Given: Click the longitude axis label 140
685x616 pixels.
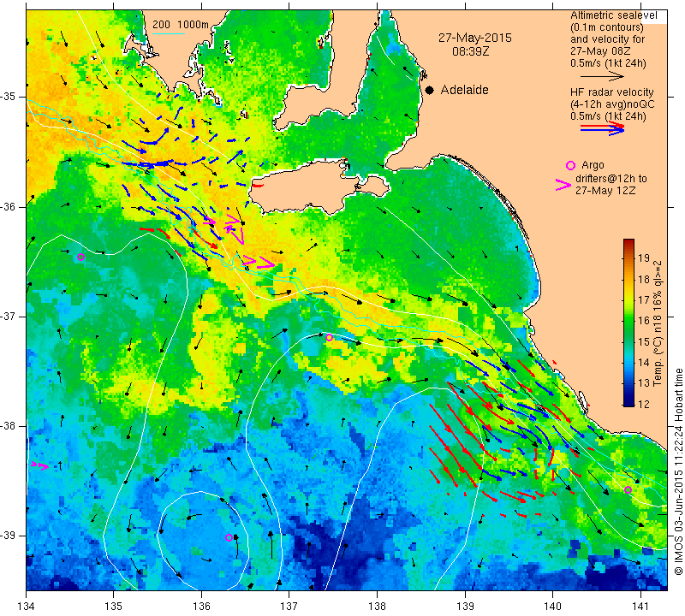Looking at the screenshot, I should pyautogui.click(x=552, y=607).
